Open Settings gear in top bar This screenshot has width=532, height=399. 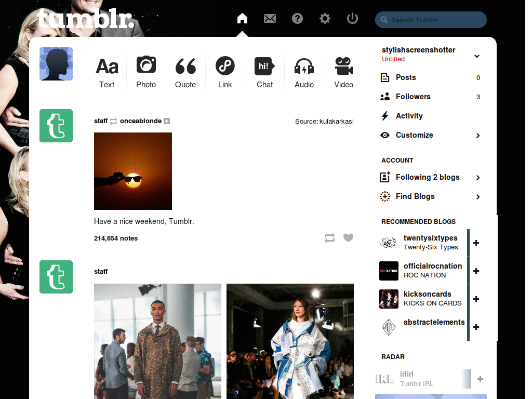point(325,18)
